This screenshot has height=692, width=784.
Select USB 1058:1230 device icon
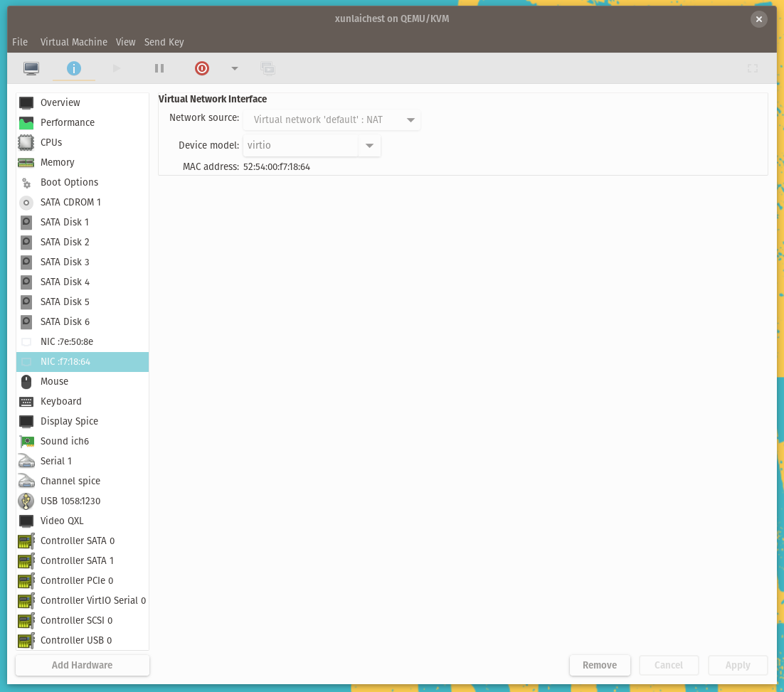[x=26, y=501]
